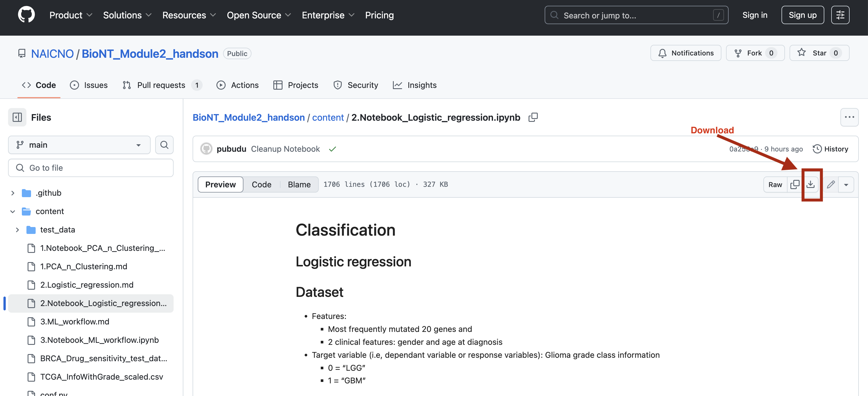This screenshot has height=396, width=868.
Task: Switch file view to Code
Action: [x=262, y=185]
